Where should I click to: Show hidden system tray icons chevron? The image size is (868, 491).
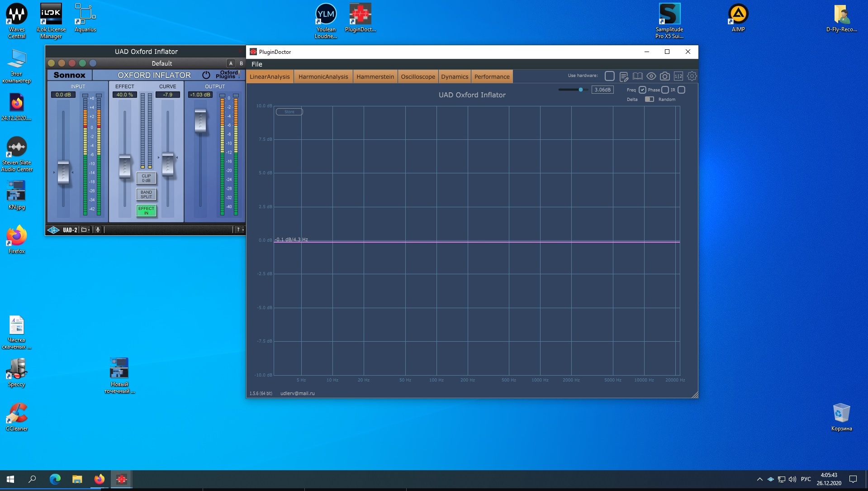point(759,479)
